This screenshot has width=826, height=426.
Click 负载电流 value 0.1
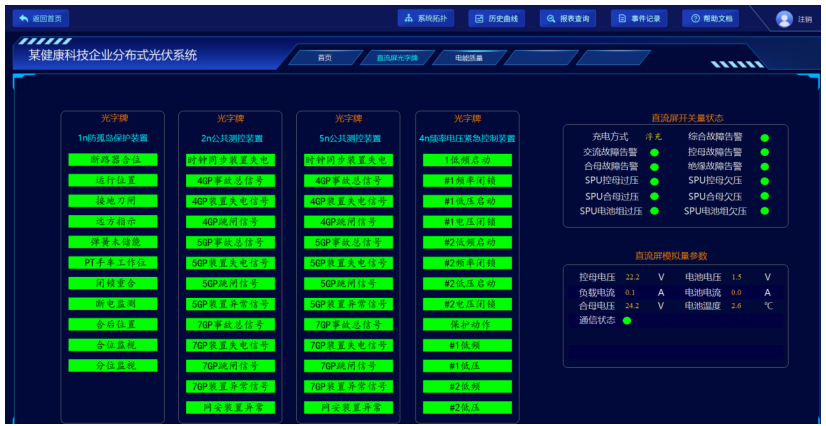click(630, 292)
